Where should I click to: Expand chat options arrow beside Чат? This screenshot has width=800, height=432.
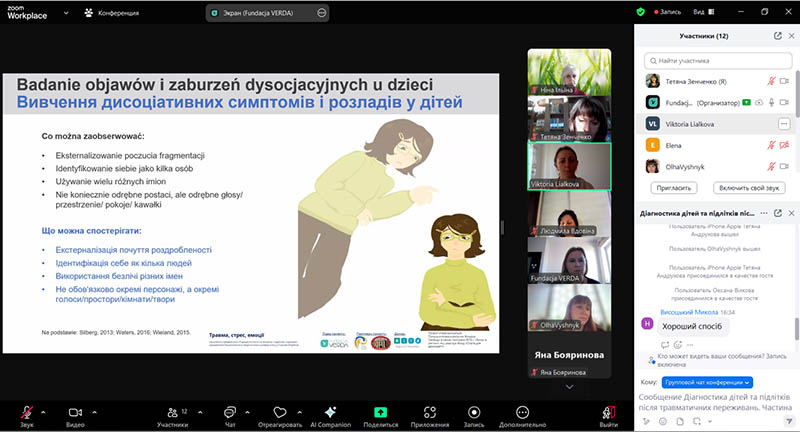pyautogui.click(x=247, y=412)
